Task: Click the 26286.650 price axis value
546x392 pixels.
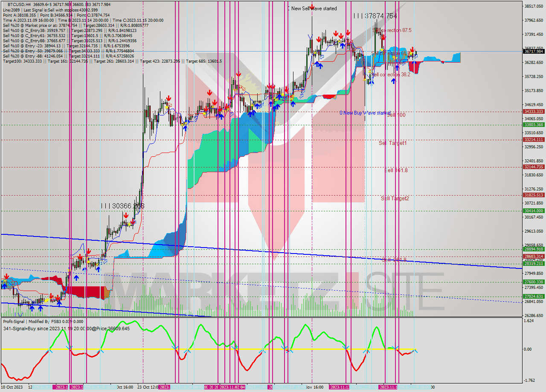Action: 534,316
